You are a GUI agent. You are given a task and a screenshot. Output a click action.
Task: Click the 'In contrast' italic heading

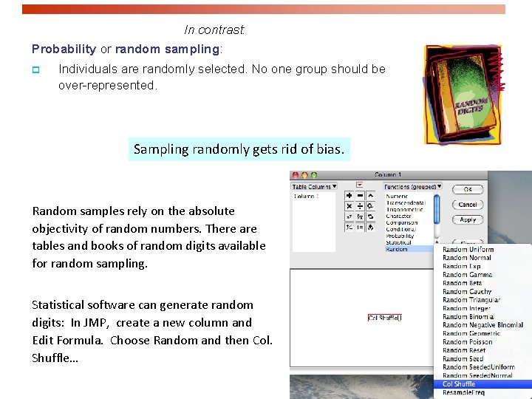coord(214,30)
